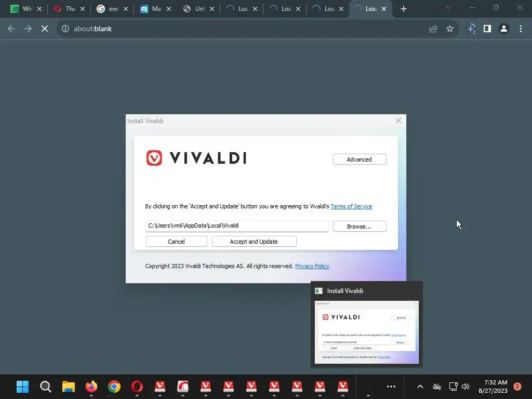
Task: Click the Vivaldi logo in the installer
Action: 196,158
